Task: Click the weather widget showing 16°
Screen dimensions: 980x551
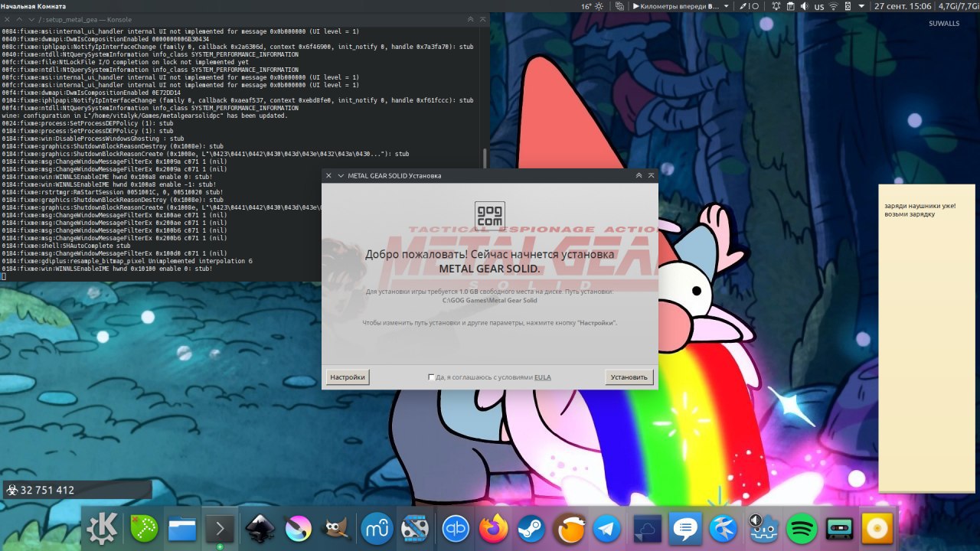Action: click(x=593, y=6)
